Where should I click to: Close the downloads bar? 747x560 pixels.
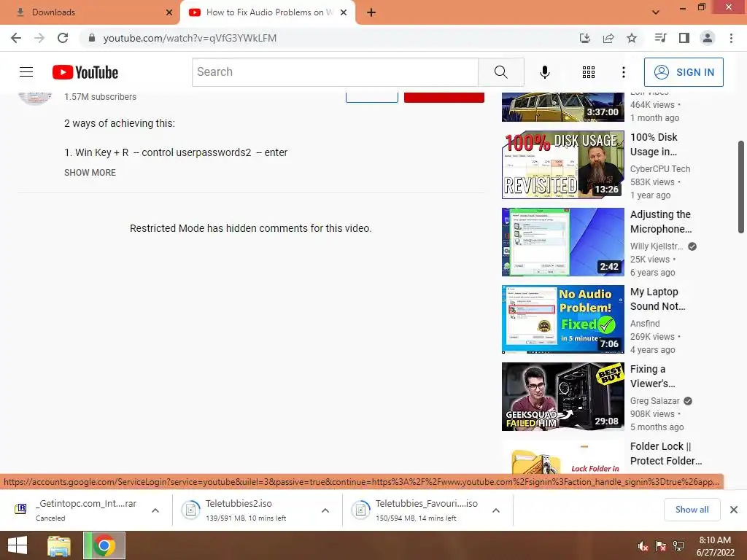(734, 510)
